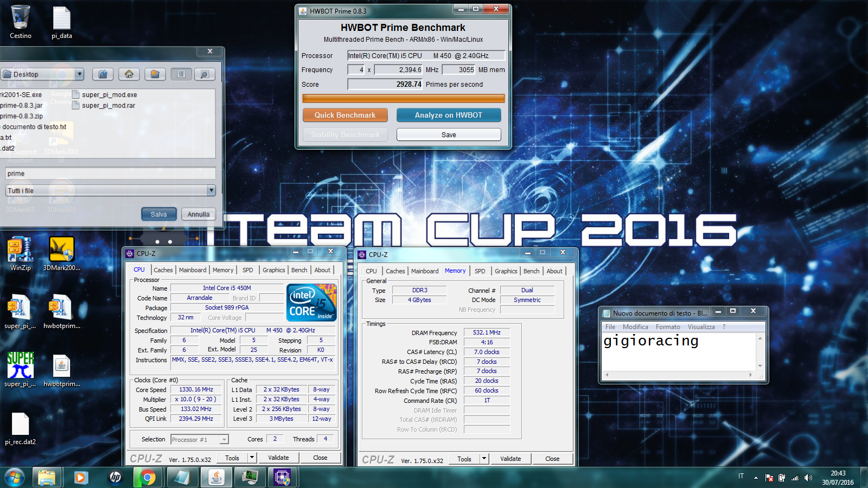Select the Super Pi application desktop icon

point(21,370)
